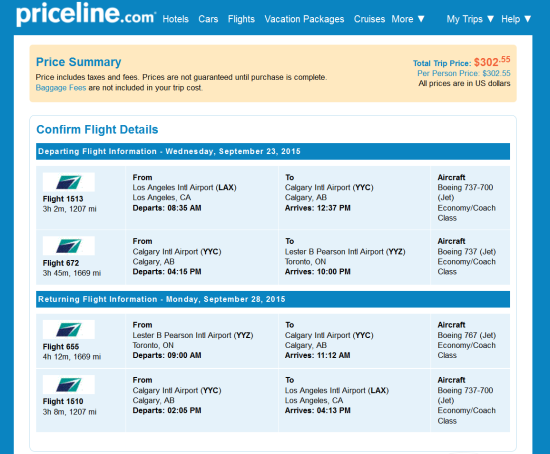
Task: Click the airline logo for Flight 1513
Action: pyautogui.click(x=69, y=182)
